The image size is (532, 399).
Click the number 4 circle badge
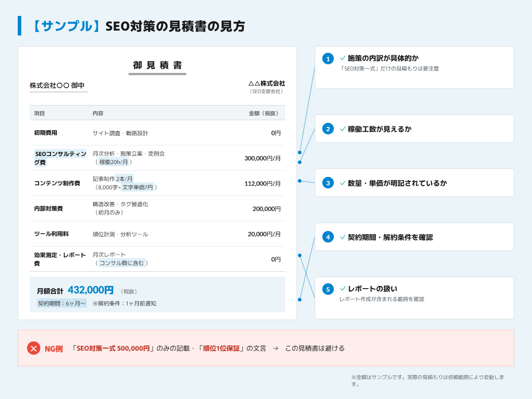[x=328, y=237]
